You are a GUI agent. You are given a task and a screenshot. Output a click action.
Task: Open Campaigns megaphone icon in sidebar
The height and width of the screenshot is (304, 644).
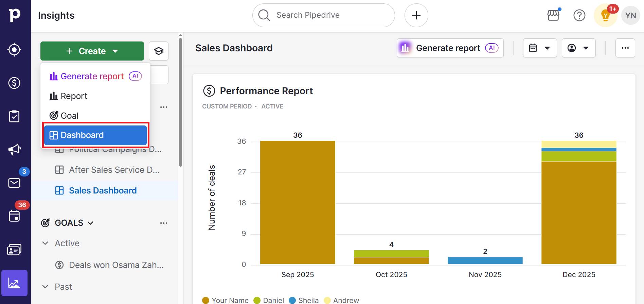(14, 149)
